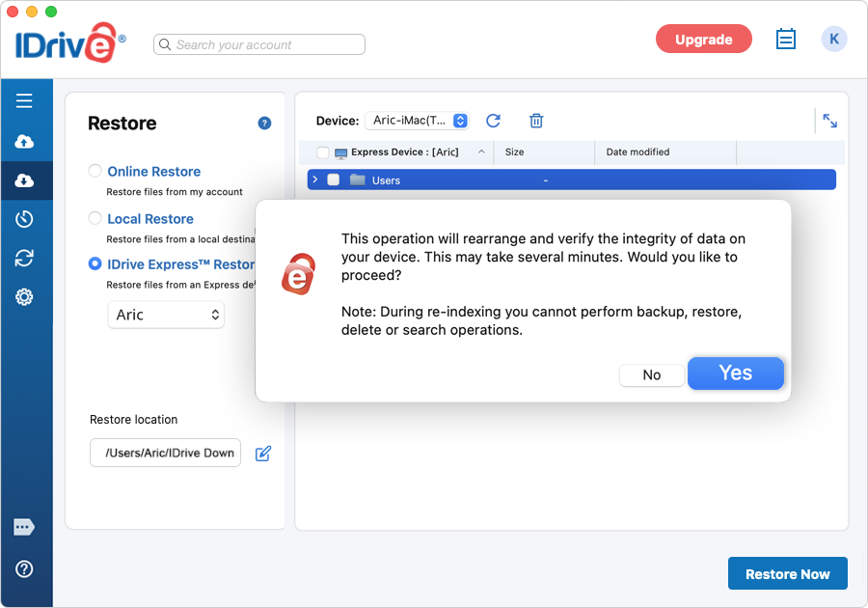Screen dimensions: 868x608
Task: Click the IDrive logo
Action: click(x=70, y=42)
